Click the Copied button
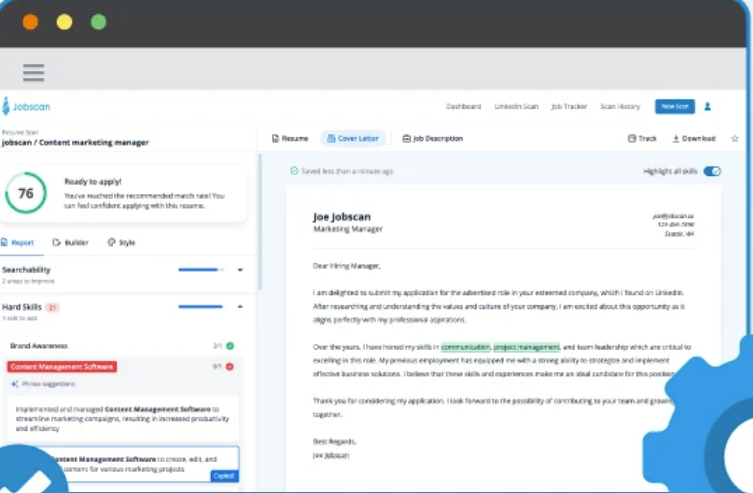The height and width of the screenshot is (493, 753). [x=224, y=476]
